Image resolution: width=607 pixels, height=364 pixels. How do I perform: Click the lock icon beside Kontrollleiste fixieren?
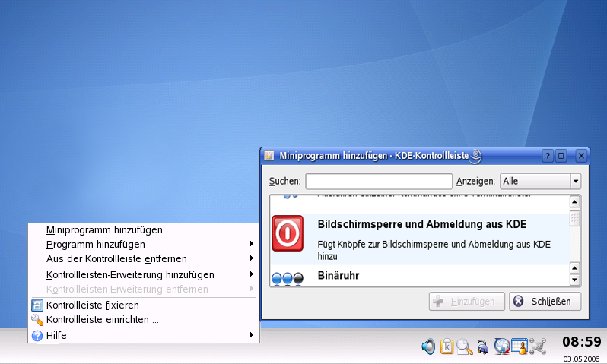click(37, 305)
